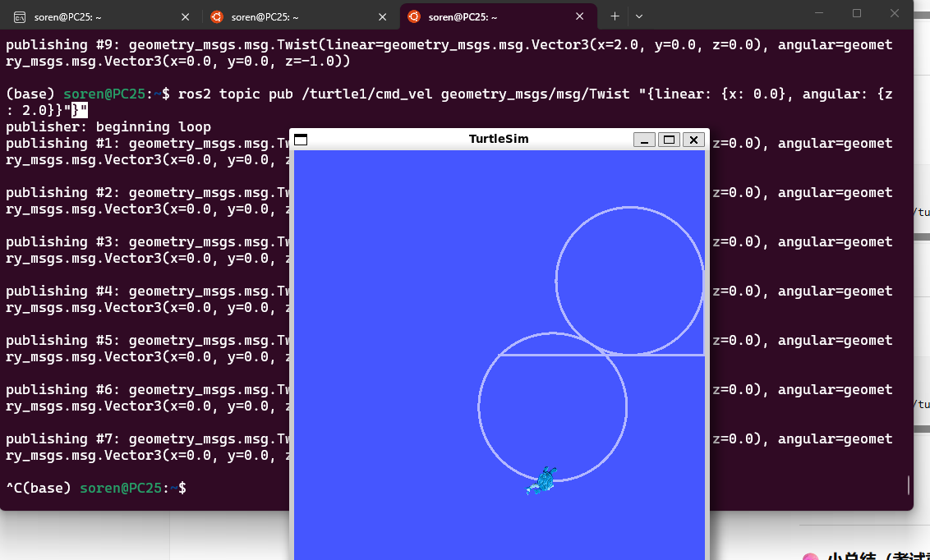Close the second terminal tab
The width and height of the screenshot is (930, 560).
[383, 17]
